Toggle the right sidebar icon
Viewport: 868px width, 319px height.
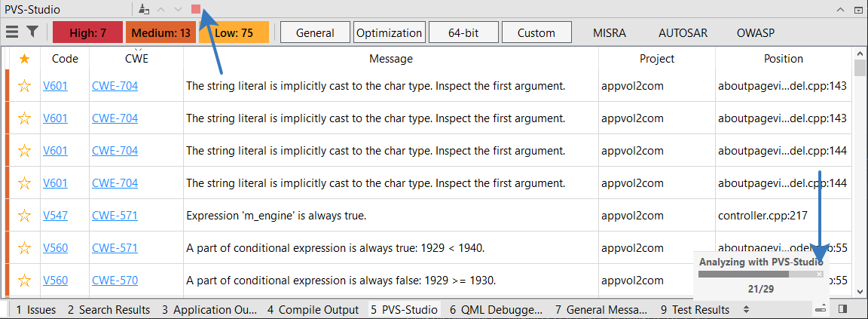[x=842, y=309]
